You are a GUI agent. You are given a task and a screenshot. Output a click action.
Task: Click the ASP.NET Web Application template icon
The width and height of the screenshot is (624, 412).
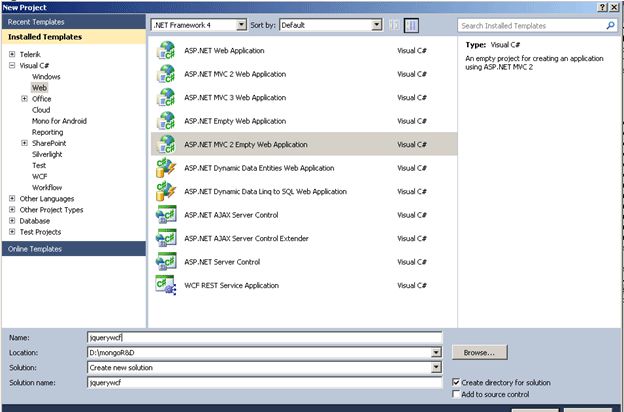[166, 51]
